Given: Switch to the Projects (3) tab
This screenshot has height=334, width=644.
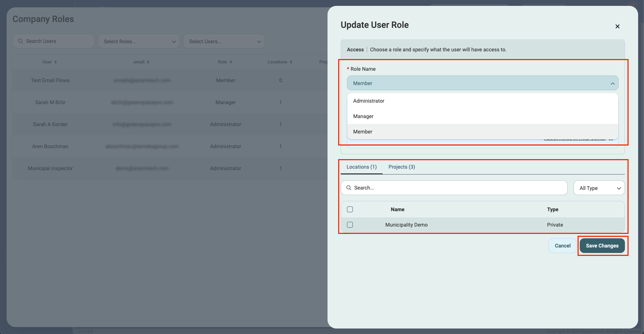Looking at the screenshot, I should click(x=401, y=167).
